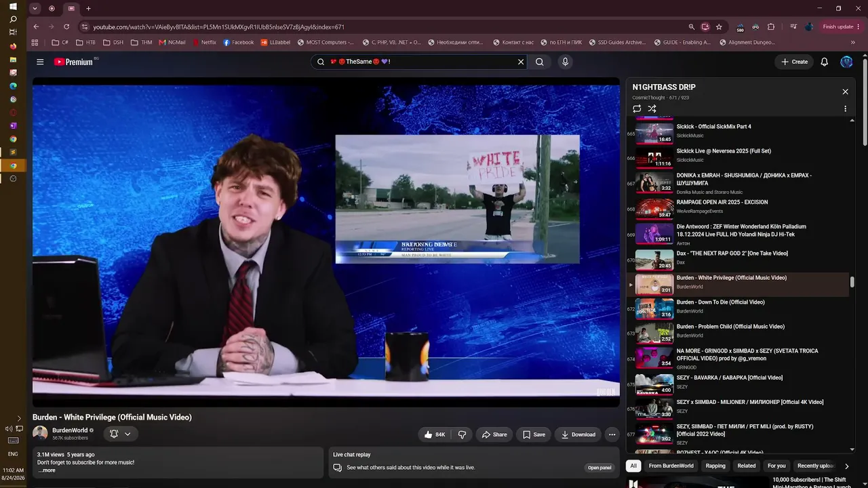Image resolution: width=868 pixels, height=488 pixels.
Task: Click the address bar URL
Action: pyautogui.click(x=219, y=27)
